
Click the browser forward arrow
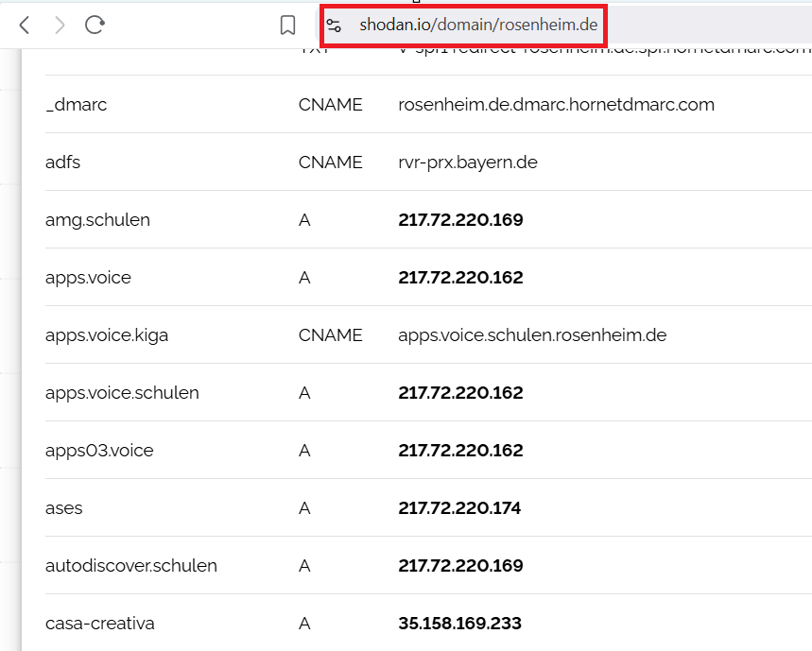point(60,26)
